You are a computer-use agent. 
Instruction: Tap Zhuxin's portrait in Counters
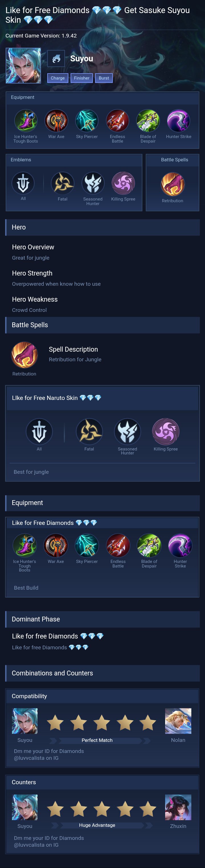point(178,807)
